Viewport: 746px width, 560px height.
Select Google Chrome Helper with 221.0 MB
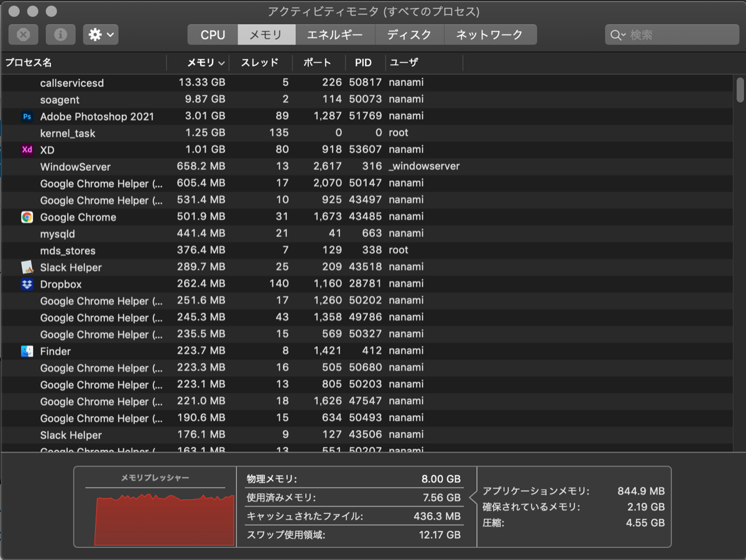[x=367, y=402]
